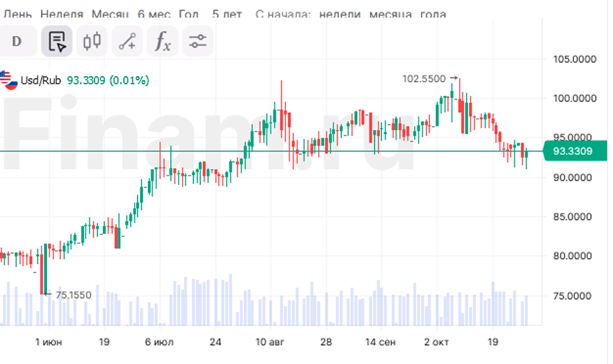Screen dimensions: 613x364
Task: Select from start of недели
Action: 338,14
